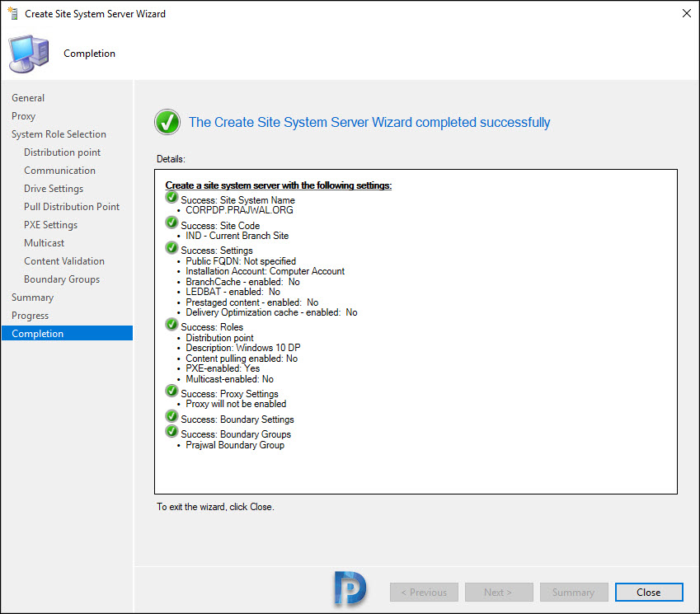Click the disabled Next button

(x=499, y=592)
